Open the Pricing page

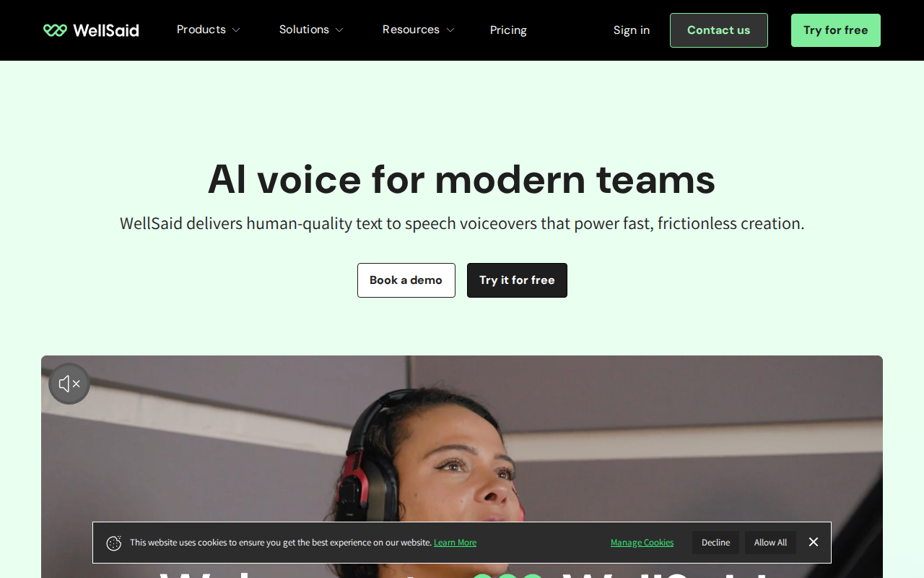pos(508,30)
